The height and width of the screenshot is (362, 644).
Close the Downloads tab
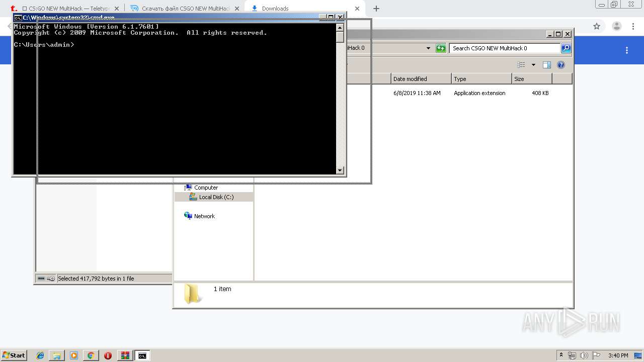tap(357, 9)
